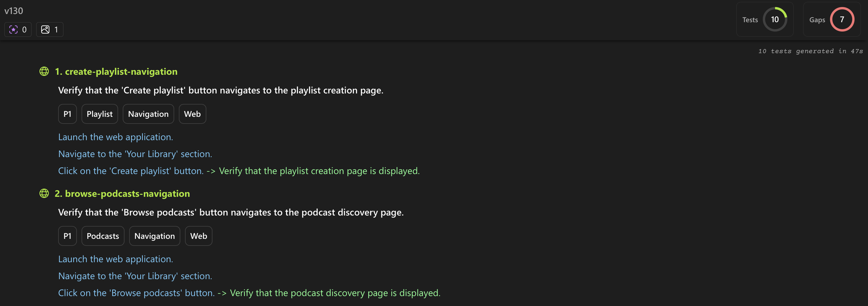Click globe icon beside browse-podcasts-navigation
Image resolution: width=868 pixels, height=306 pixels.
pyautogui.click(x=44, y=194)
